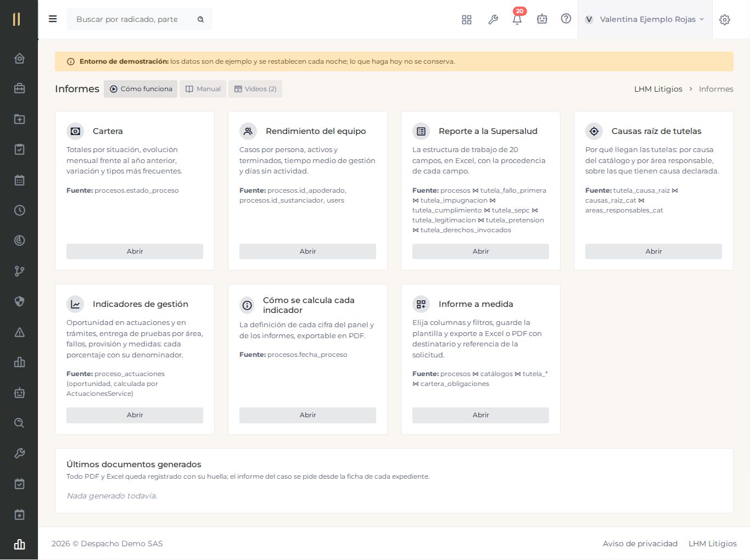Open Rendimiento del equipo with Abrir
This screenshot has width=750, height=560.
pyautogui.click(x=307, y=251)
